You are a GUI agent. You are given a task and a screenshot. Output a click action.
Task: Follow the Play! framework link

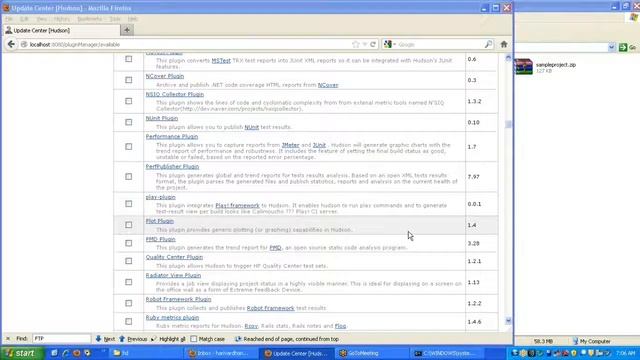click(x=237, y=205)
